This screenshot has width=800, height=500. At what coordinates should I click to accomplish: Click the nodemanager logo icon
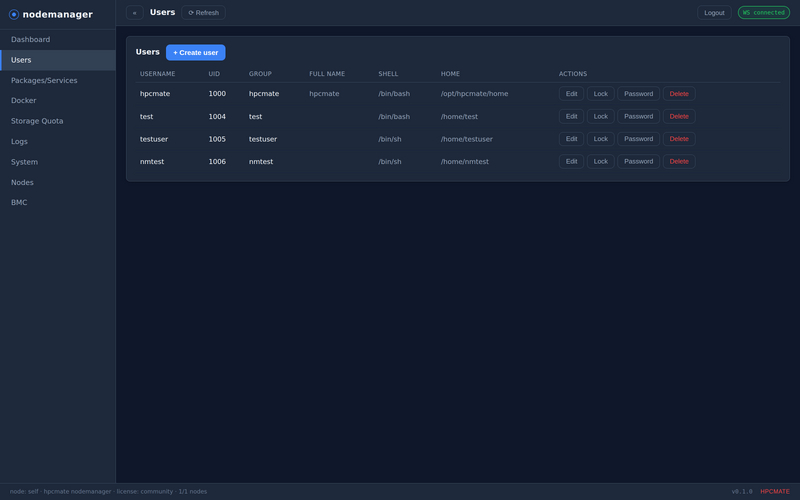click(14, 14)
